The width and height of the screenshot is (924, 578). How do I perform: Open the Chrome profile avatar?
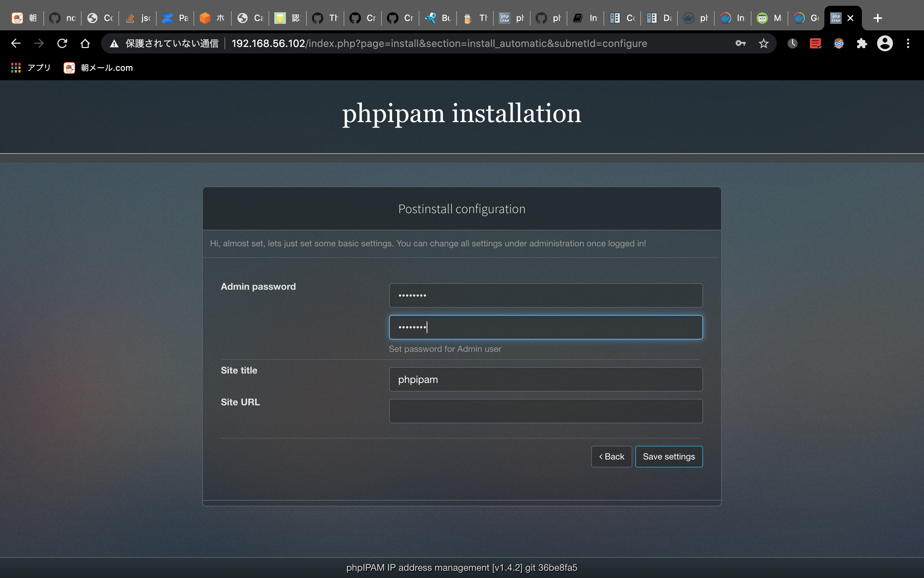coord(885,43)
